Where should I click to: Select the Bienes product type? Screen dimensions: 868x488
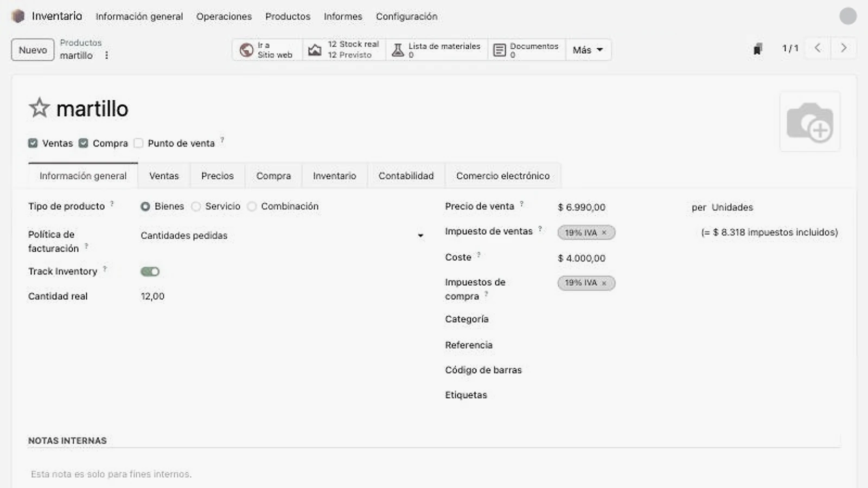pyautogui.click(x=145, y=207)
